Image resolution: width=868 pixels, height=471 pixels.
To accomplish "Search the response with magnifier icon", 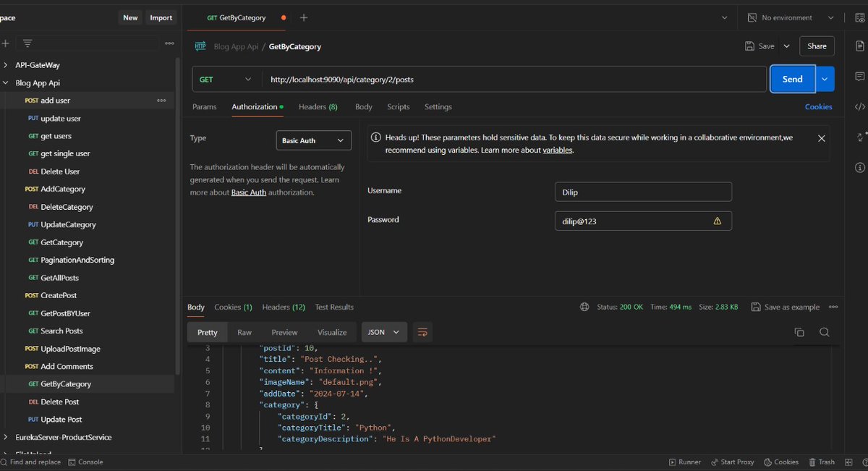I will pos(825,332).
